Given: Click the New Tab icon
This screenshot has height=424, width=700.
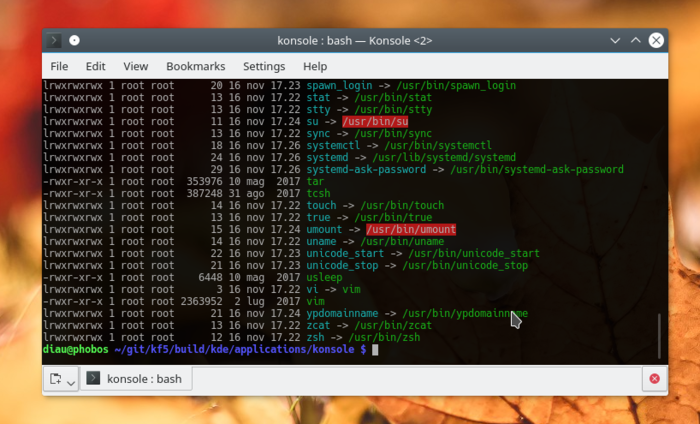Looking at the screenshot, I should [55, 380].
